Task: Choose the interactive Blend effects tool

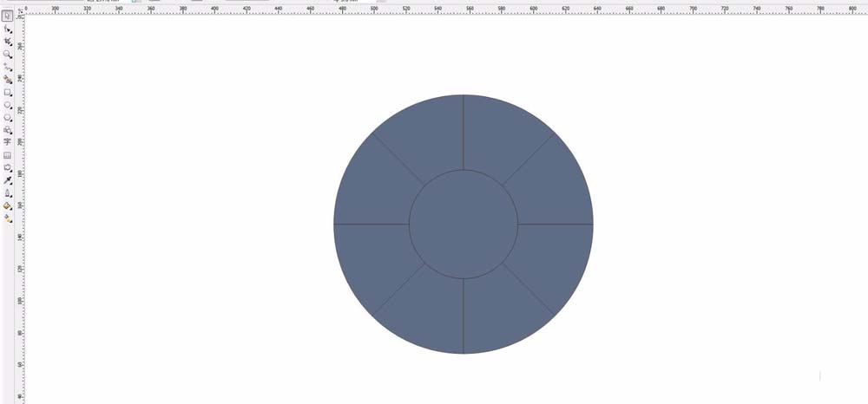Action: pos(8,167)
